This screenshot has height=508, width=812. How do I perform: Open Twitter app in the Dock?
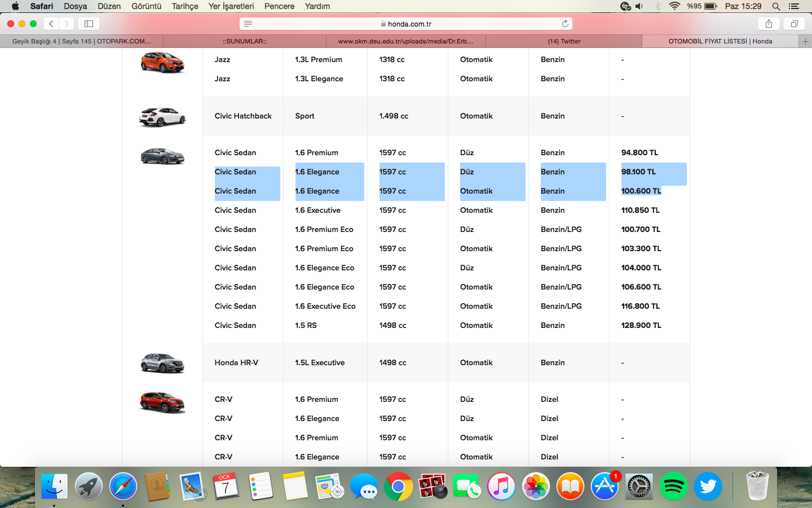(708, 486)
